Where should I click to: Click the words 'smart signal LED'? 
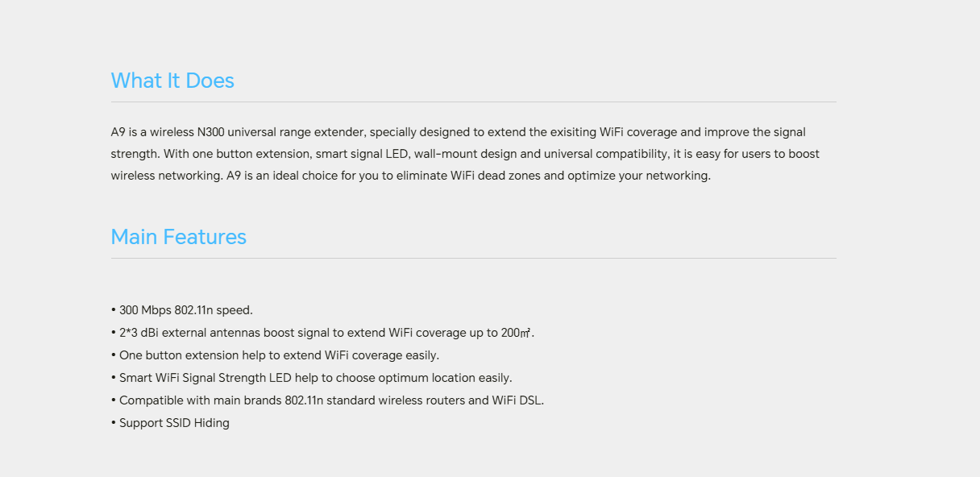tap(361, 154)
